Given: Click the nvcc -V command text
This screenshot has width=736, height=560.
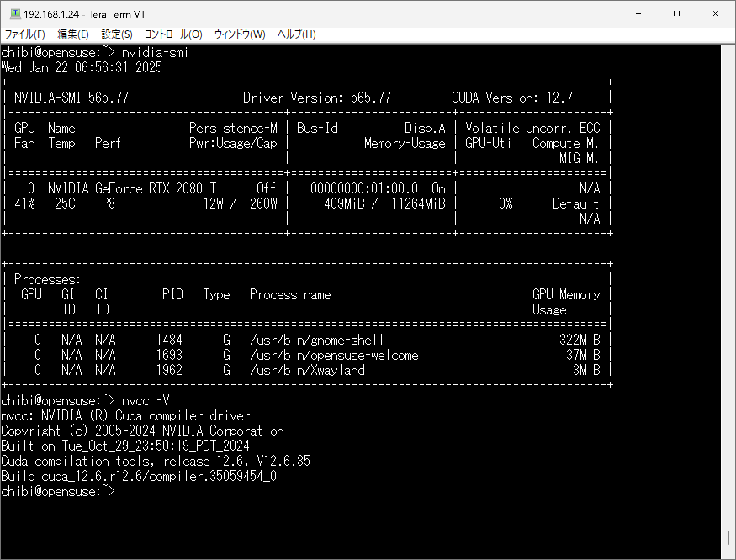Looking at the screenshot, I should tap(146, 400).
